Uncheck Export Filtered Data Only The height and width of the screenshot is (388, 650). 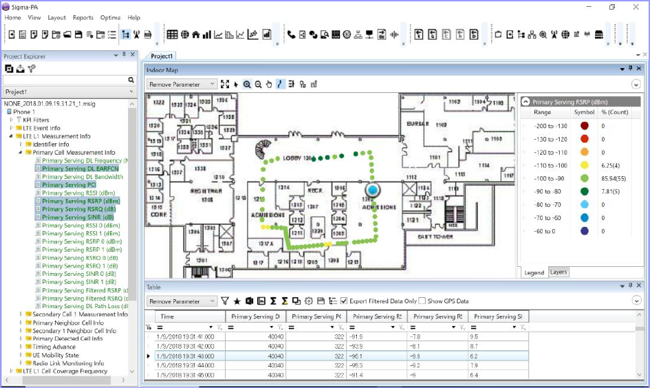(344, 301)
